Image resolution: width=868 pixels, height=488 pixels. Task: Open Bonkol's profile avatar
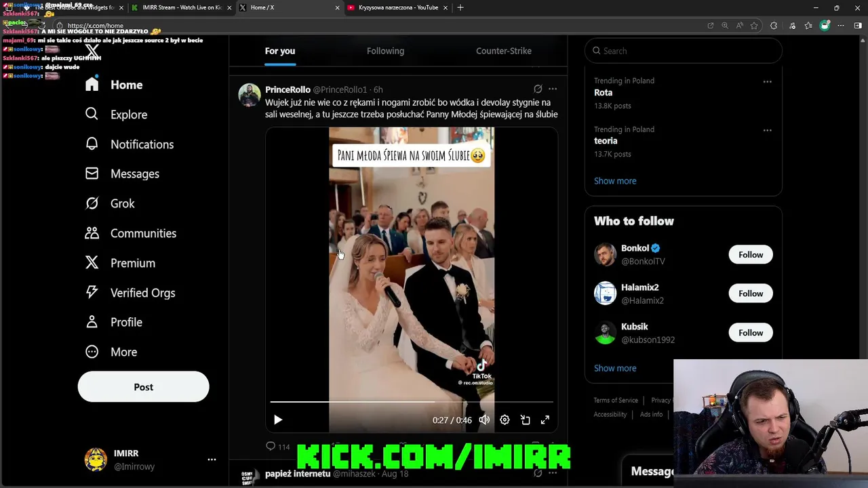pyautogui.click(x=605, y=255)
